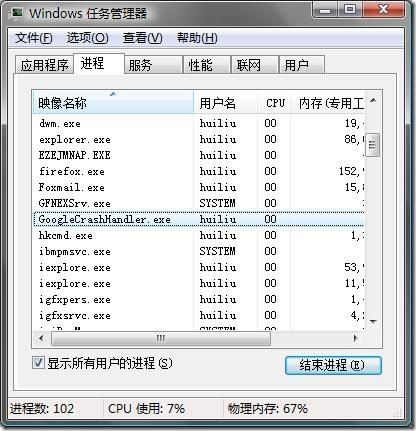
Task: Click memory value in dwm.exe row
Action: pos(354,123)
